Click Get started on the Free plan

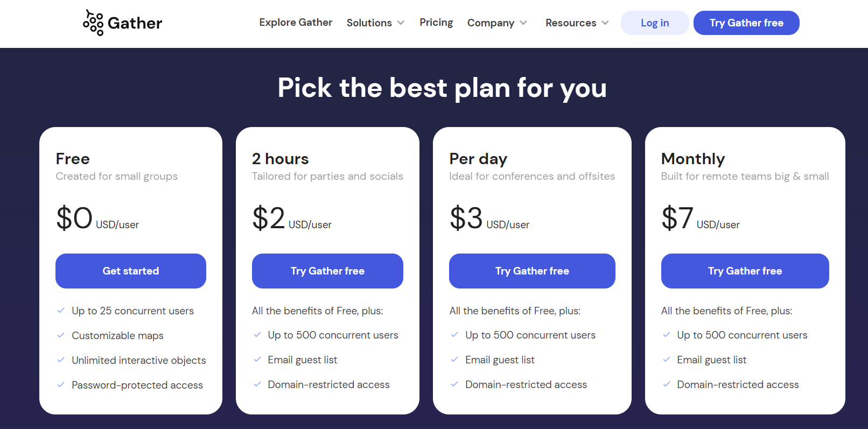point(130,271)
